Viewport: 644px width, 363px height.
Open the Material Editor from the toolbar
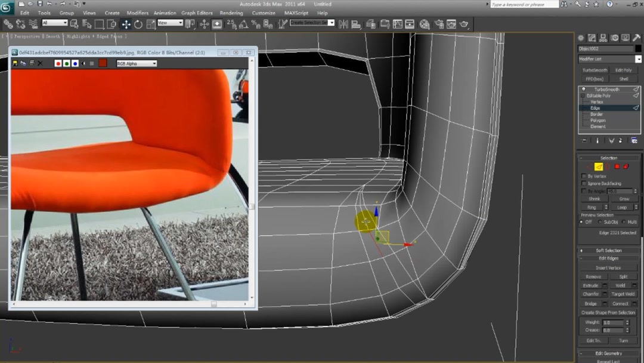425,24
